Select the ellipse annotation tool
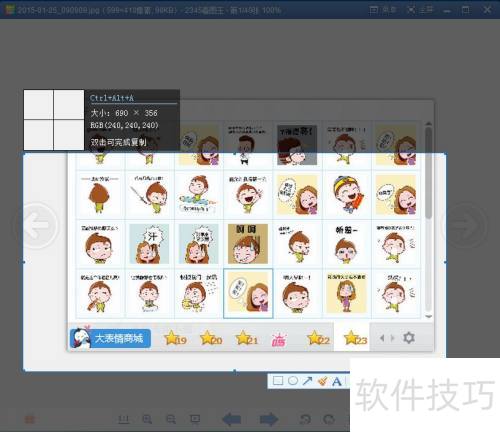The height and width of the screenshot is (432, 500). click(293, 381)
